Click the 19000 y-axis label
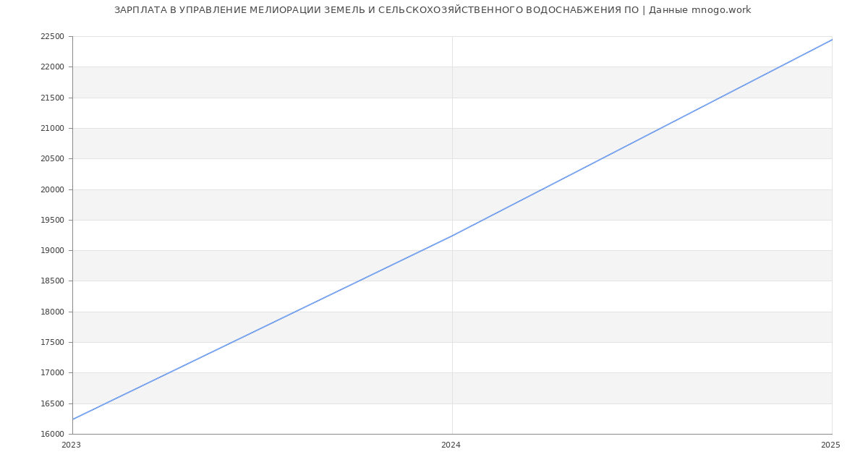This screenshot has width=868, height=470. click(52, 251)
